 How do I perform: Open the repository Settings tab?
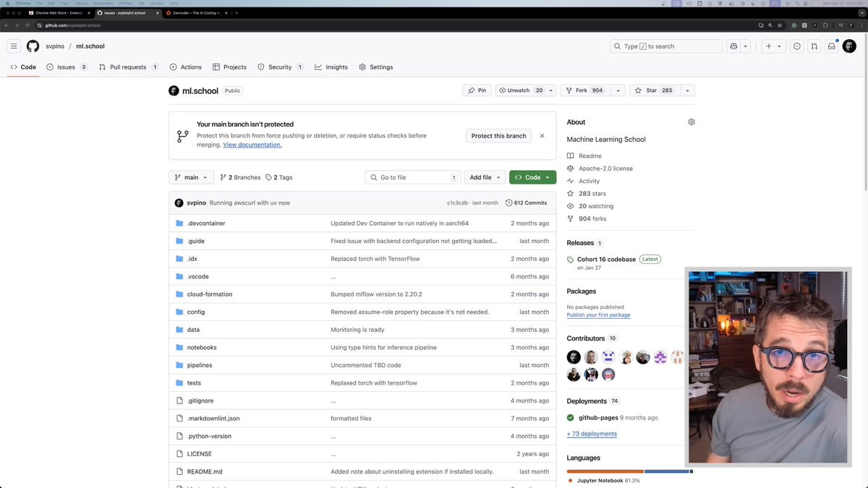(x=376, y=67)
